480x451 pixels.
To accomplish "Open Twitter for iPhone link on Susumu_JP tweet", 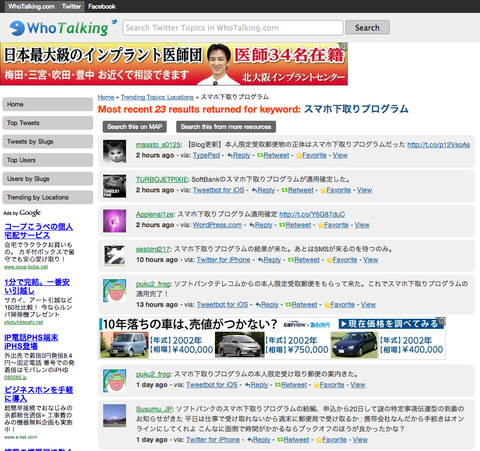I will point(213,440).
